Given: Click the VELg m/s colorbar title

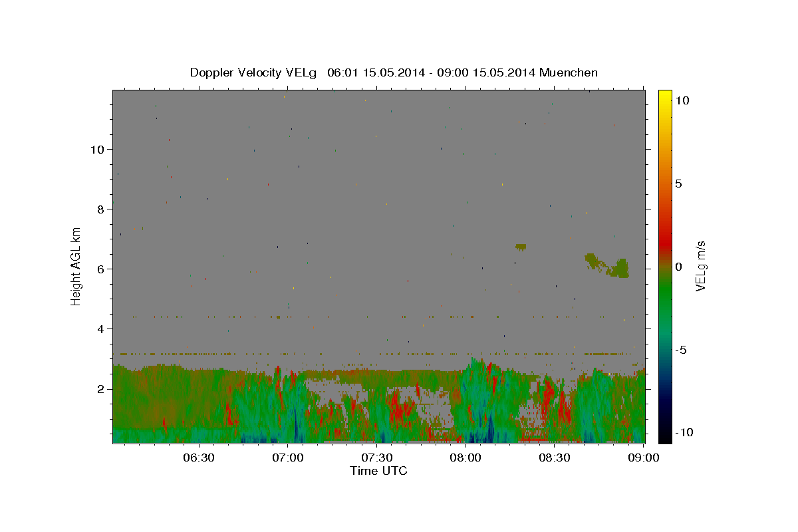Looking at the screenshot, I should click(x=700, y=267).
